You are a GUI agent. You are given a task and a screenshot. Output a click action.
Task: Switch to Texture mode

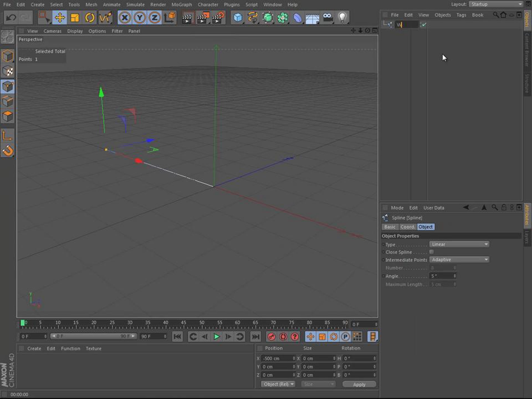(8, 71)
